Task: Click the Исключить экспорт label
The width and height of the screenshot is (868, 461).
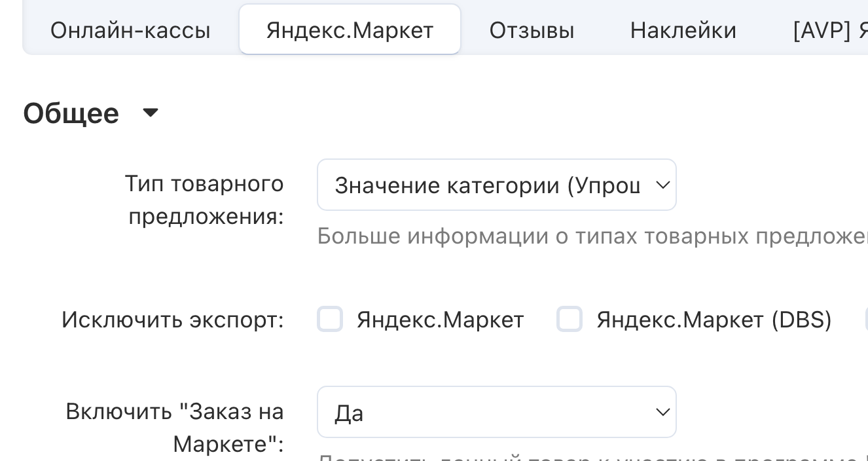Action: (x=173, y=320)
